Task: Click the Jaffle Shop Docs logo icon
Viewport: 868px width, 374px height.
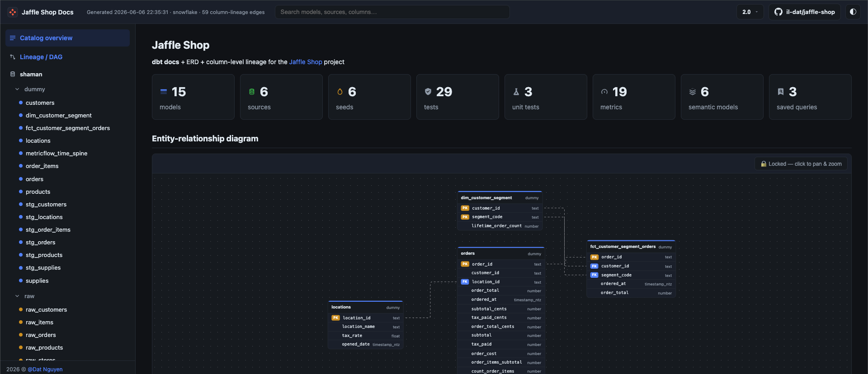Action: tap(13, 12)
